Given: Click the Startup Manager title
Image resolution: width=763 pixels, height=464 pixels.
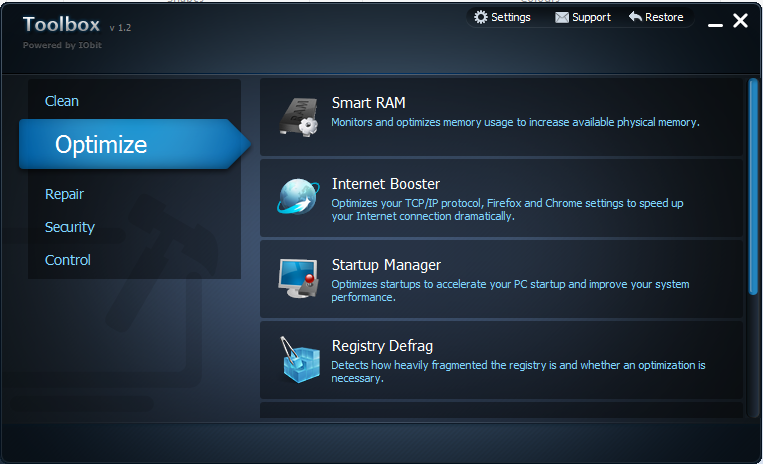Looking at the screenshot, I should pos(386,265).
